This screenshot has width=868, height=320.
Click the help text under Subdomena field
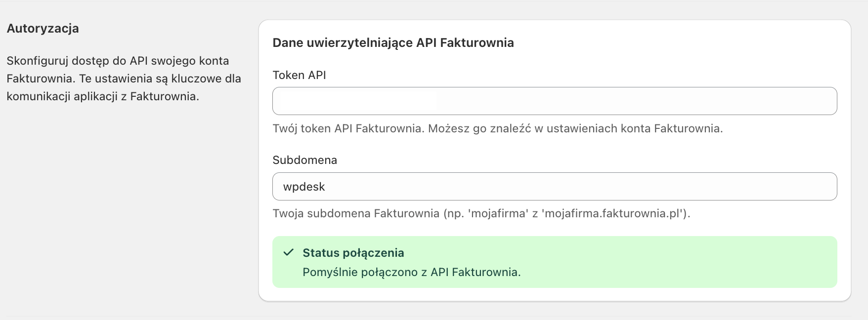coord(481,213)
